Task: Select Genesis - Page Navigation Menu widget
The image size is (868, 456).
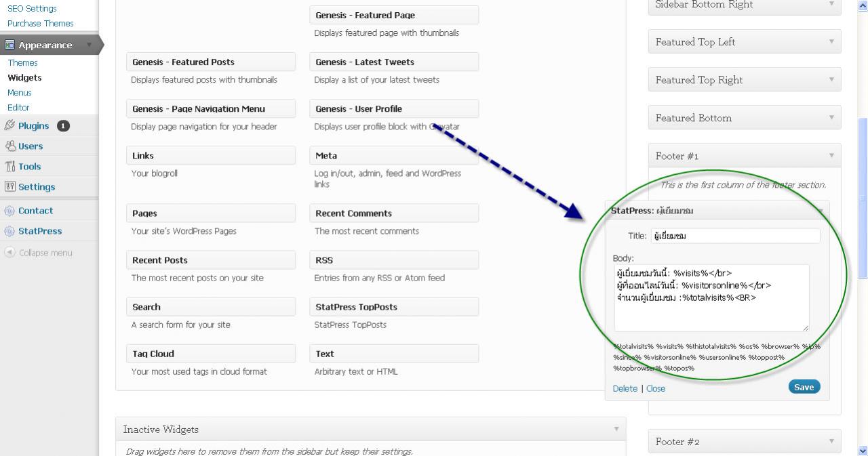Action: (211, 108)
